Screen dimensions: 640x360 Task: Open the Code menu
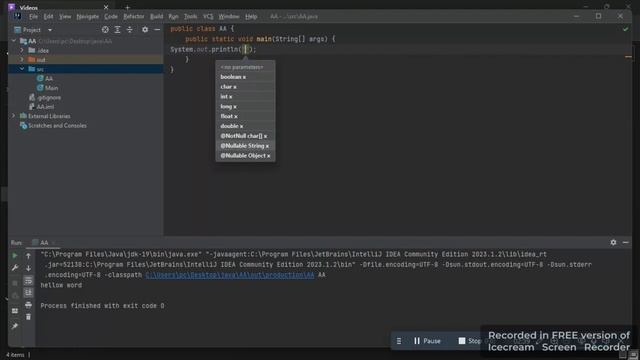(x=111, y=17)
